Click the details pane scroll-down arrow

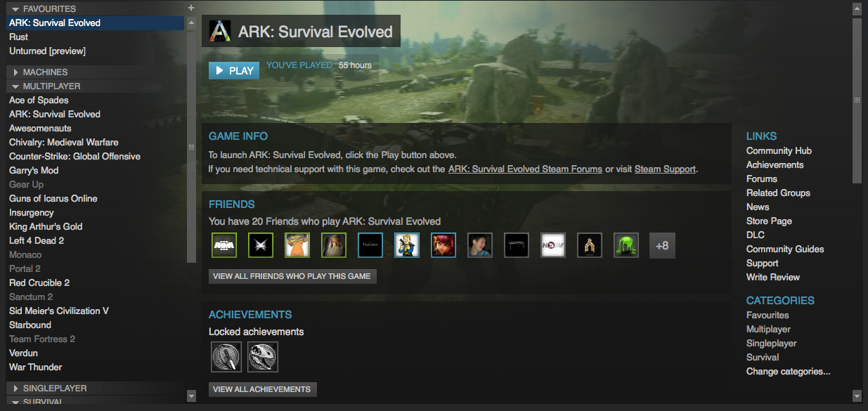pos(857,395)
